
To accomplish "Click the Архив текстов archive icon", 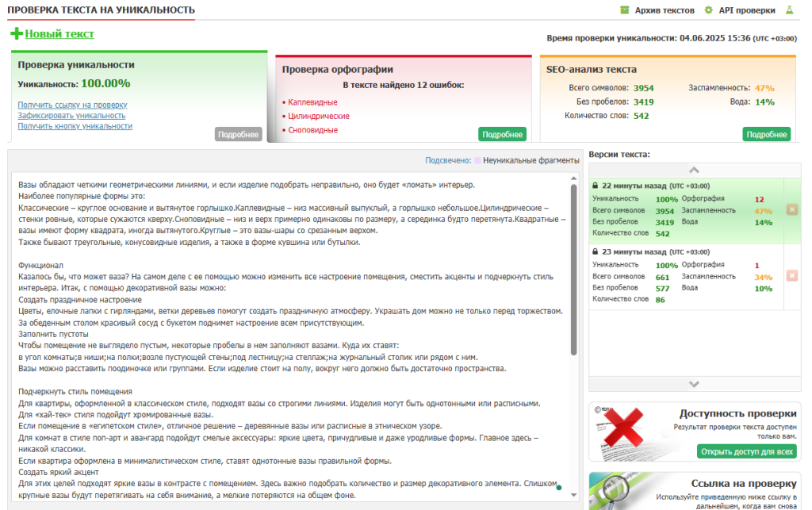I will 625,10.
